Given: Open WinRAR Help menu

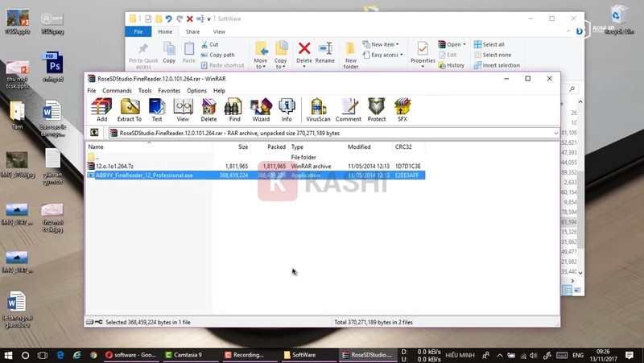Looking at the screenshot, I should (219, 91).
